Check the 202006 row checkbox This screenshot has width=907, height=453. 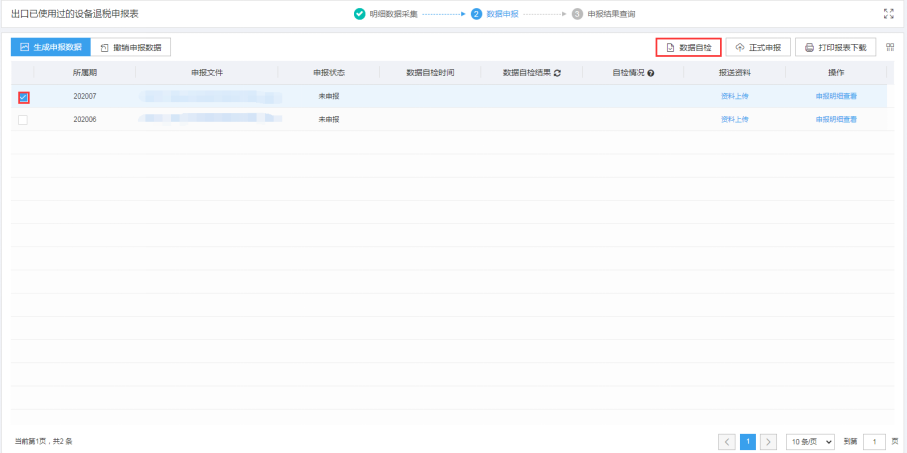tap(23, 120)
